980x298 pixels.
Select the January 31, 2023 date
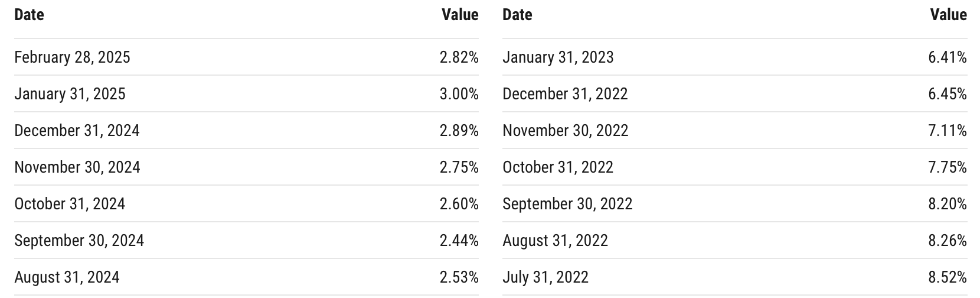tap(558, 57)
